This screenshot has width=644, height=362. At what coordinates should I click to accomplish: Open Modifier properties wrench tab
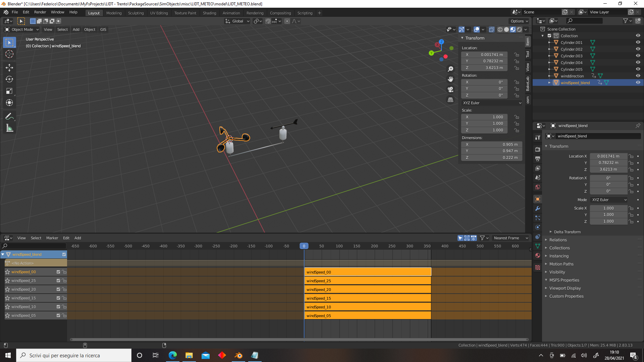pos(538,208)
